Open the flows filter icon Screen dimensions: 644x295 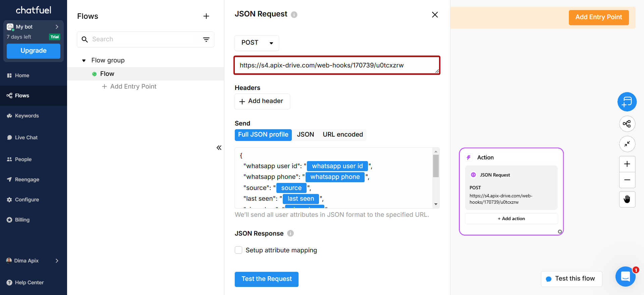click(206, 39)
